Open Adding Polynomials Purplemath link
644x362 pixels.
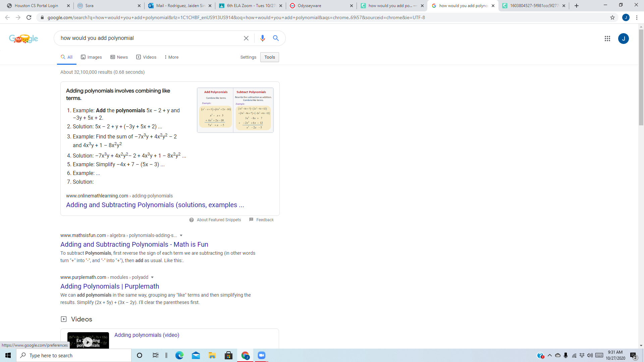110,286
